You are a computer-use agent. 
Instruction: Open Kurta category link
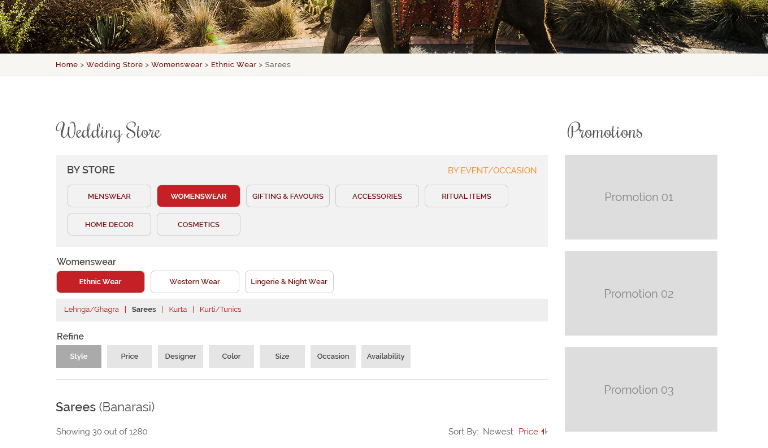tap(178, 309)
